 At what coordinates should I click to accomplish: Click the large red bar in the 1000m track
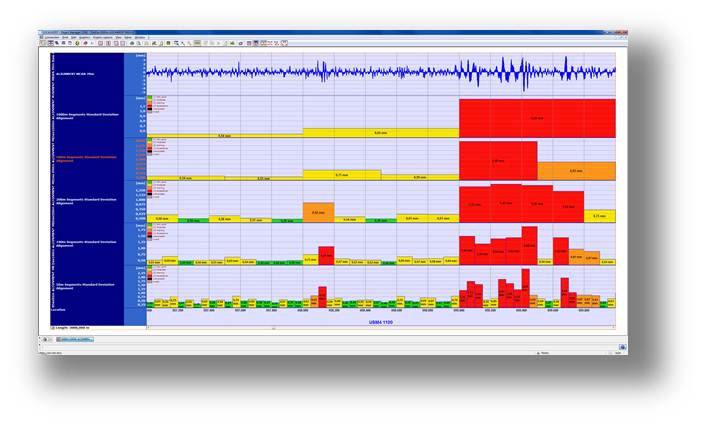click(x=537, y=118)
